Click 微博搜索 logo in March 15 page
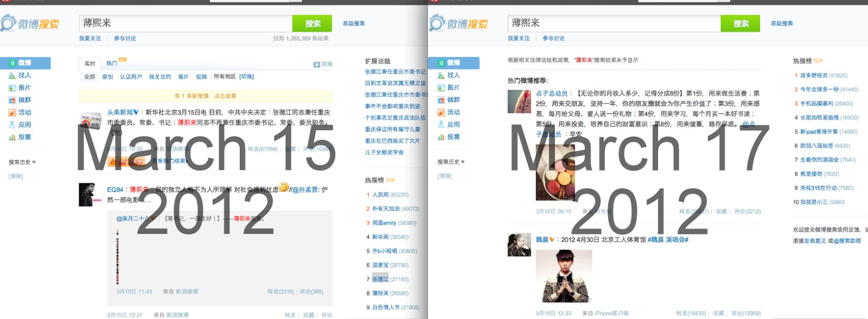This screenshot has width=868, height=319. pos(30,23)
